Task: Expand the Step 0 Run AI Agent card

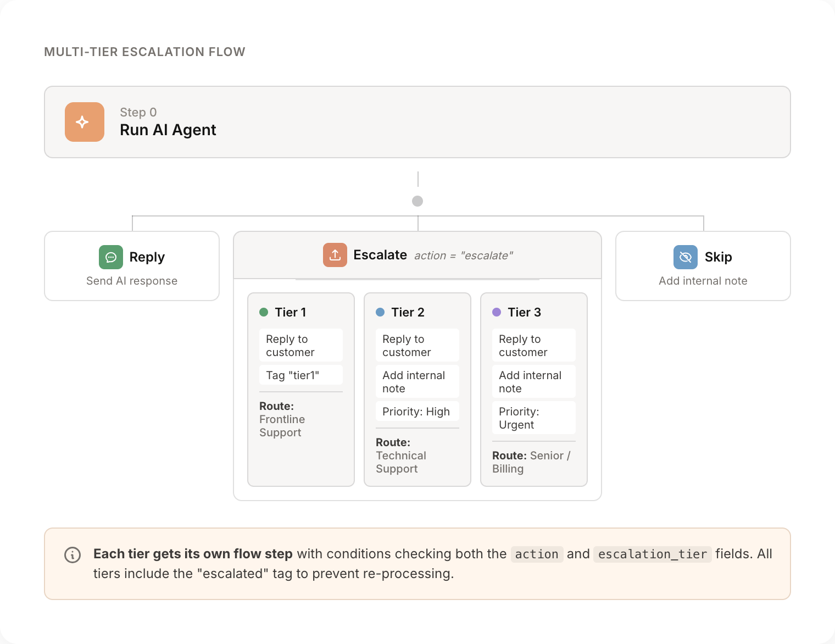Action: (x=417, y=122)
